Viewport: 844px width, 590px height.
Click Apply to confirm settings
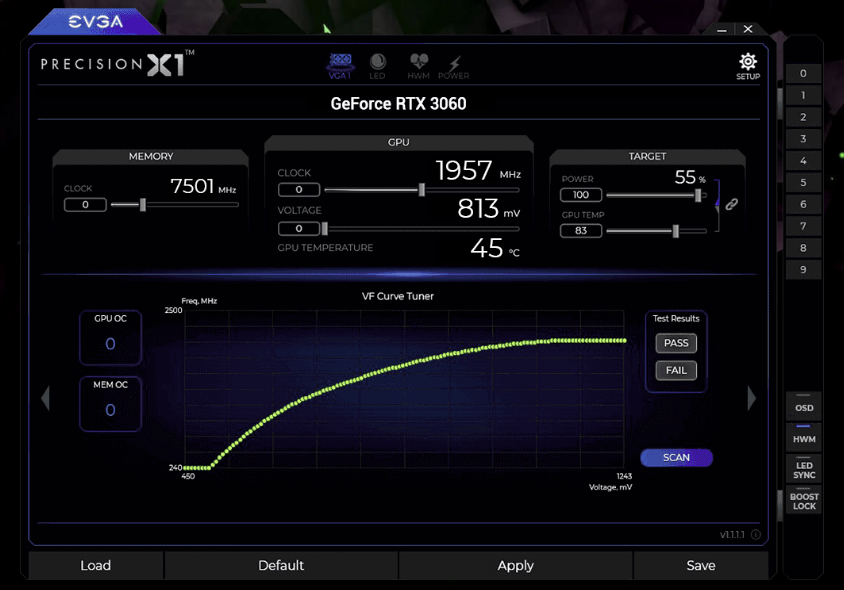515,566
